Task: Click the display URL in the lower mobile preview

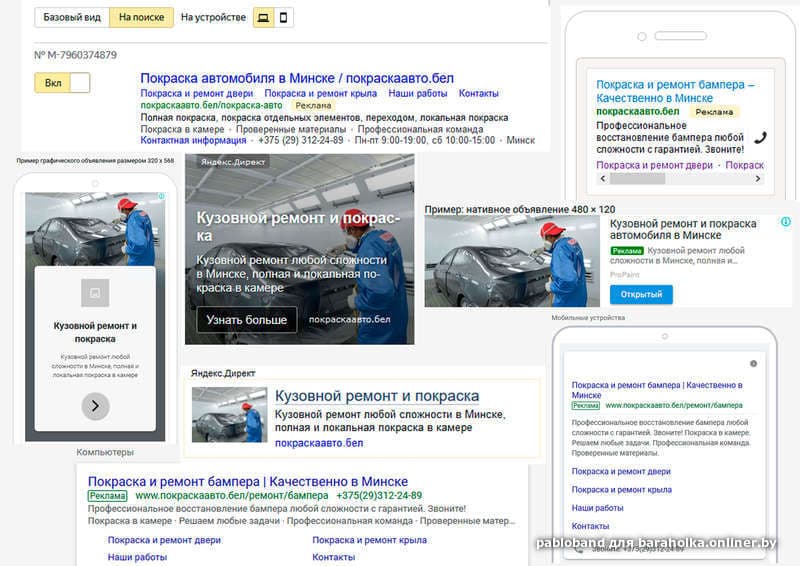Action: click(673, 405)
